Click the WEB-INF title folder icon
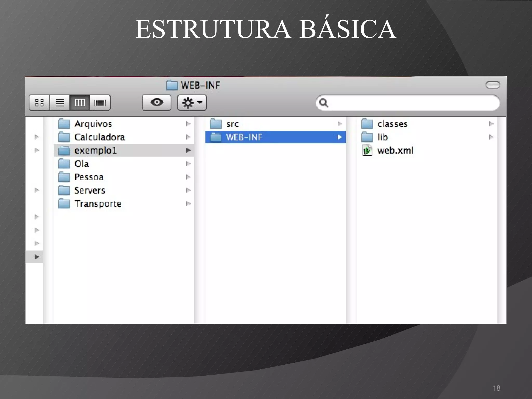The image size is (532, 399). click(172, 85)
